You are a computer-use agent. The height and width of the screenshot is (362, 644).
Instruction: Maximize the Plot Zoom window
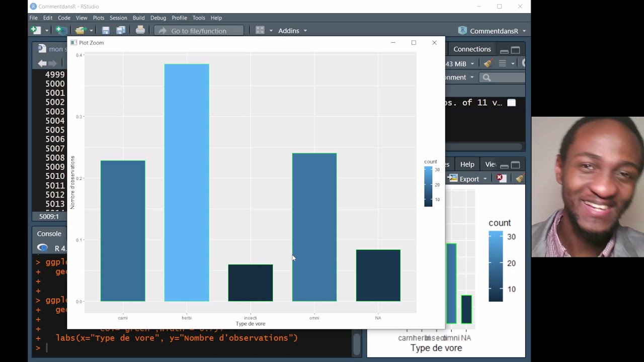[x=414, y=43]
